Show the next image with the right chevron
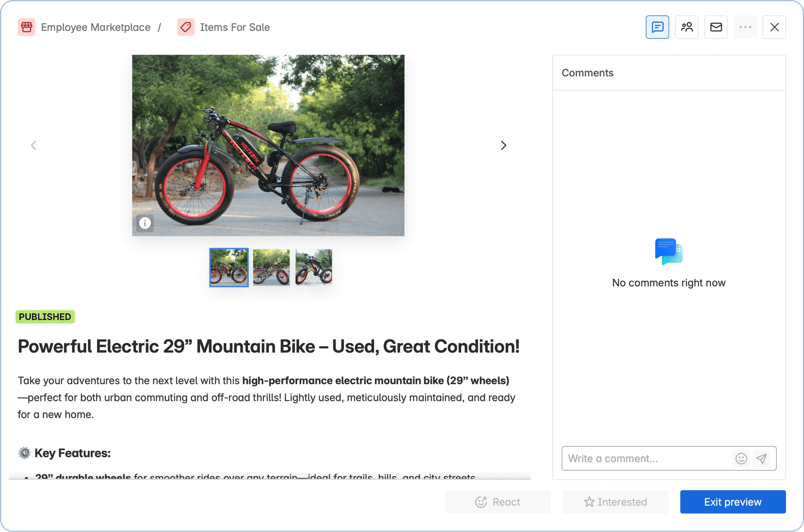 (x=503, y=145)
